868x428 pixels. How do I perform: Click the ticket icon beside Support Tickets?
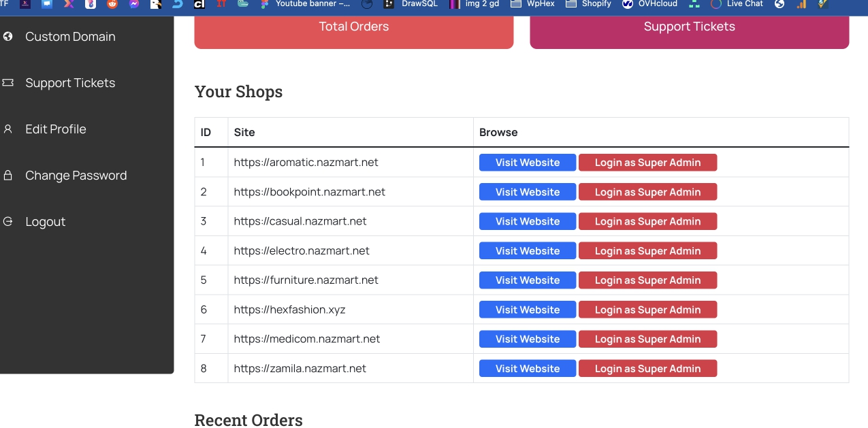[8, 83]
